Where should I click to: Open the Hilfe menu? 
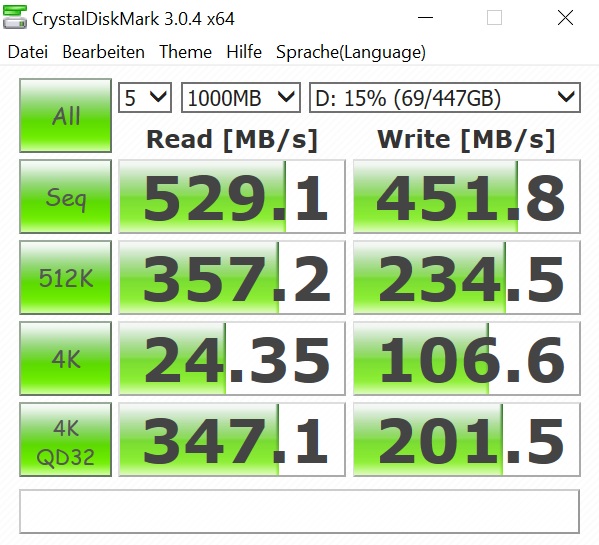(x=244, y=52)
